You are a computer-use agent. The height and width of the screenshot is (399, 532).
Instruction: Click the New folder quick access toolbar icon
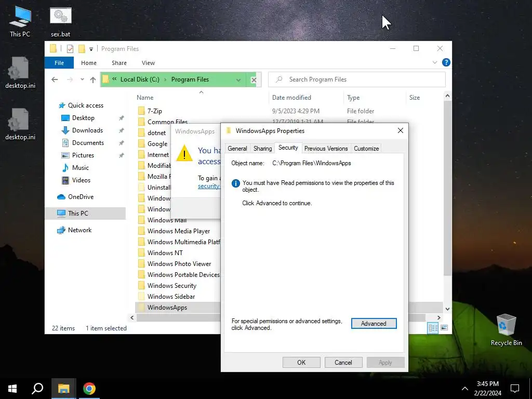point(82,49)
